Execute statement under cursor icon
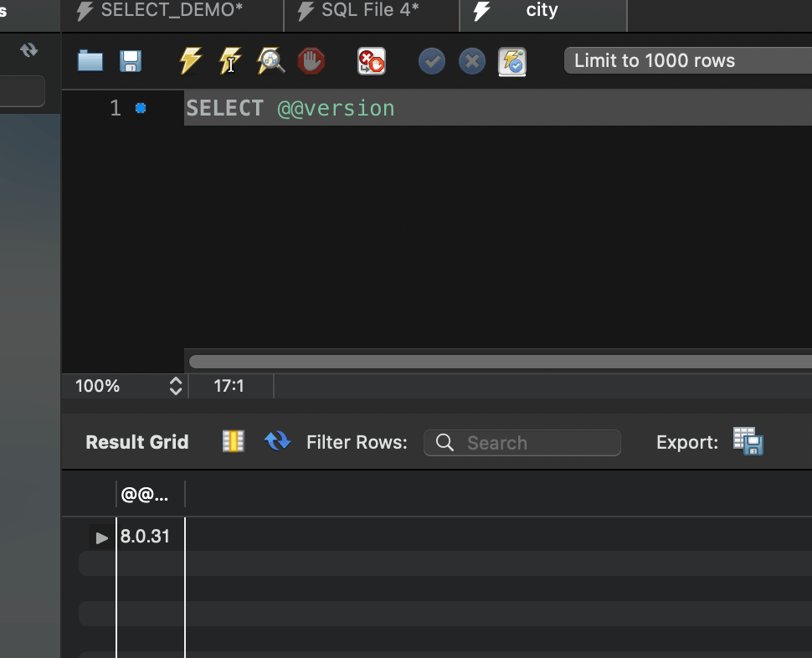Screen dimensions: 812x658 pyautogui.click(x=230, y=61)
